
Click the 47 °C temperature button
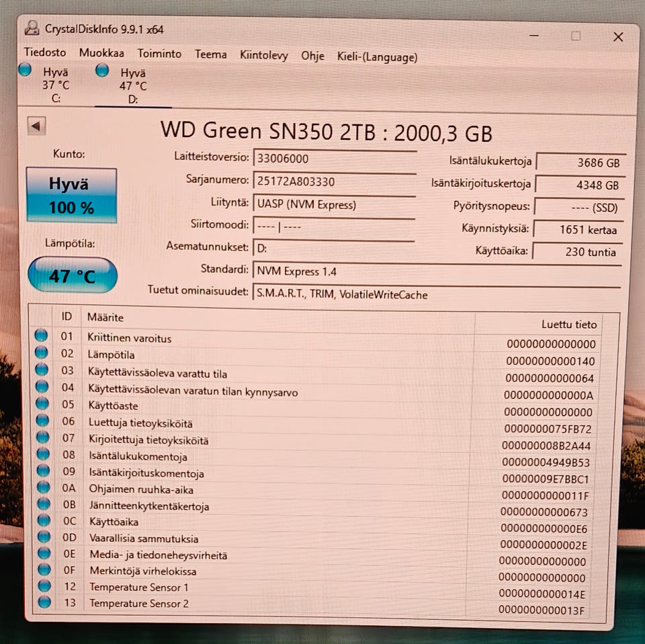(73, 276)
